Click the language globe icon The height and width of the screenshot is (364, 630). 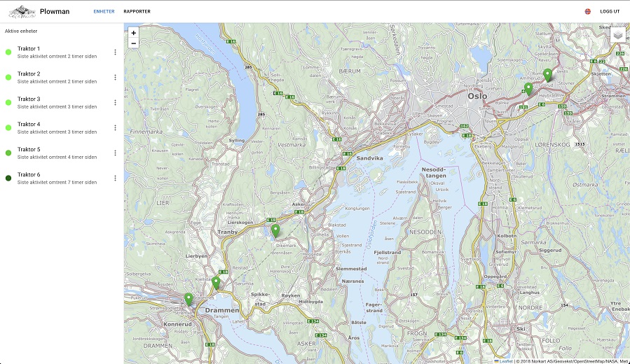[587, 12]
